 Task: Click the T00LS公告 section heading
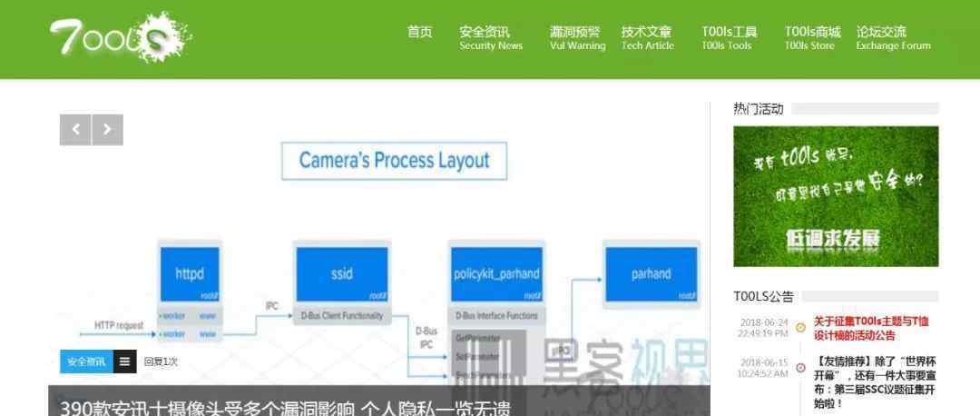point(763,296)
